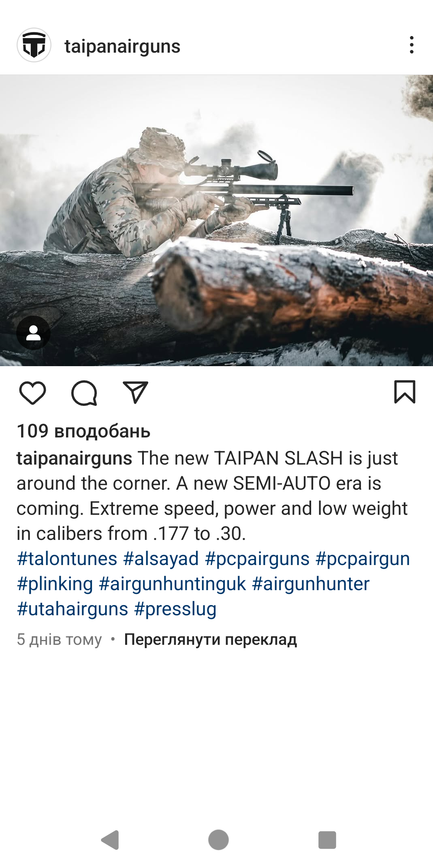Open the #airgunhuntinguk hashtag
The image size is (433, 868).
(173, 584)
